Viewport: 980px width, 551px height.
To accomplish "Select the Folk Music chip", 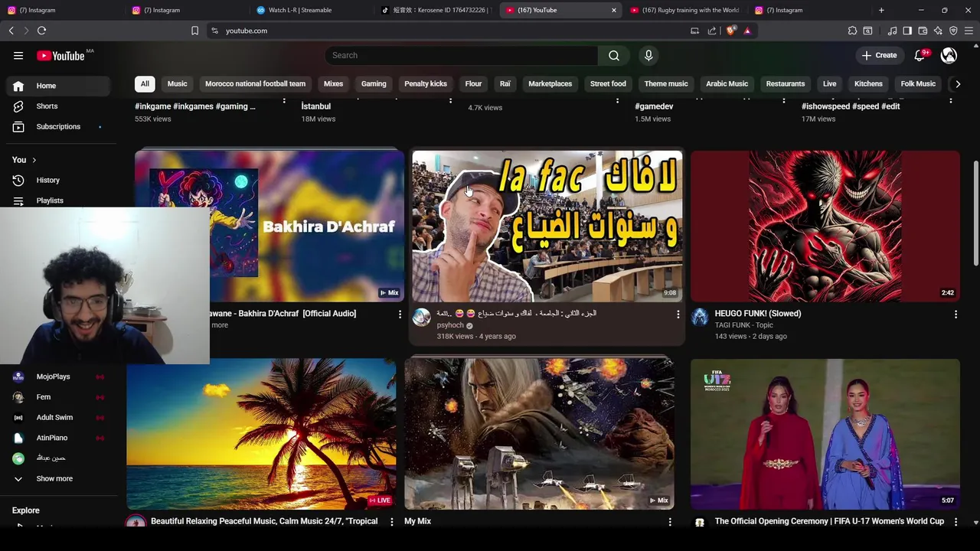I will 918,83.
